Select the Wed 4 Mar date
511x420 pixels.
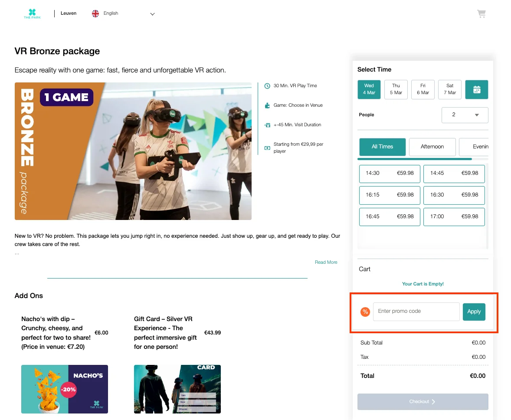[x=369, y=89]
